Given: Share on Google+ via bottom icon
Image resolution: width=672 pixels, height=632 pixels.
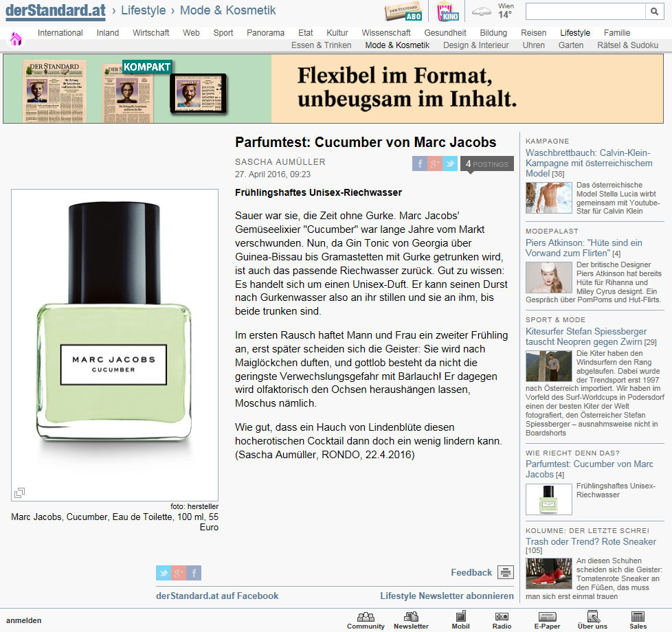Looking at the screenshot, I should click(178, 573).
